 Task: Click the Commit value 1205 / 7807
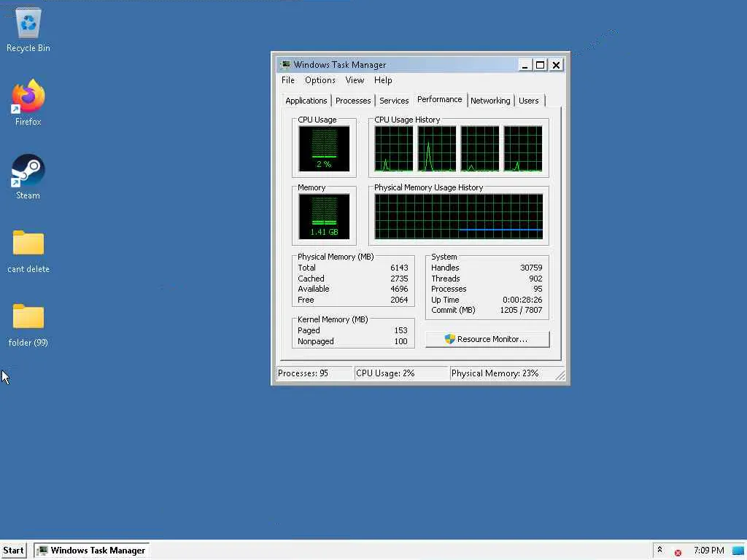click(521, 310)
